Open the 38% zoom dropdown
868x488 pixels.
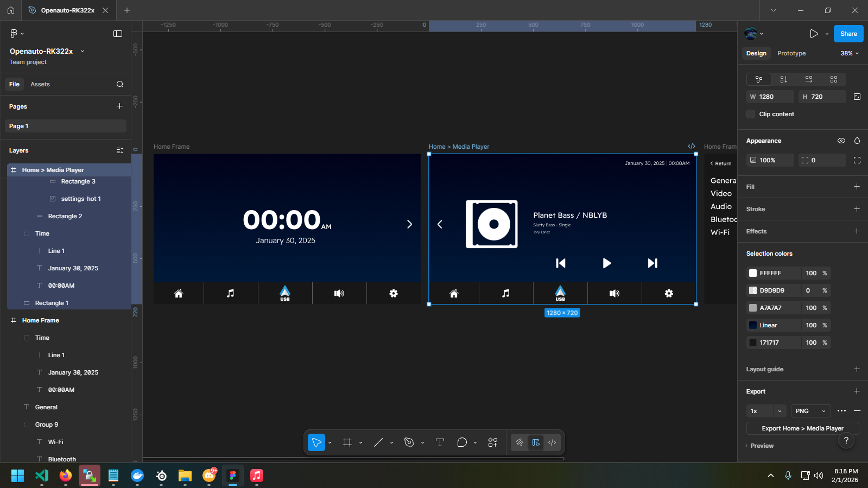point(850,53)
